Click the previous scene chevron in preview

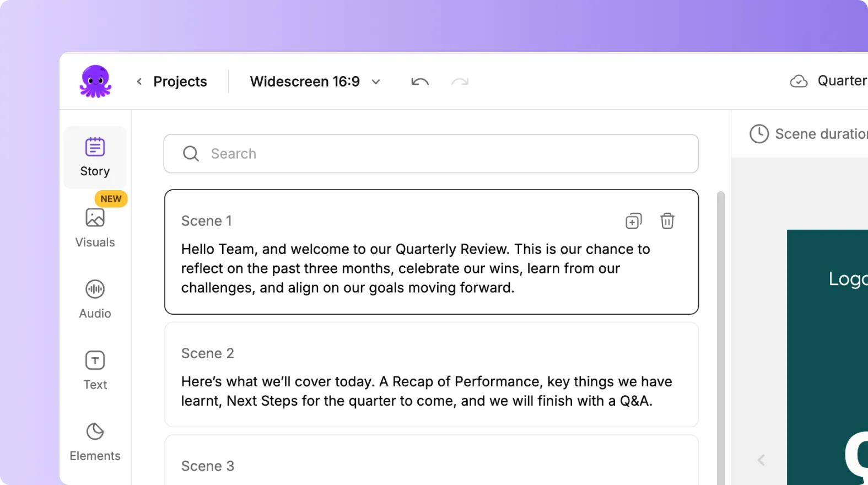[761, 460]
